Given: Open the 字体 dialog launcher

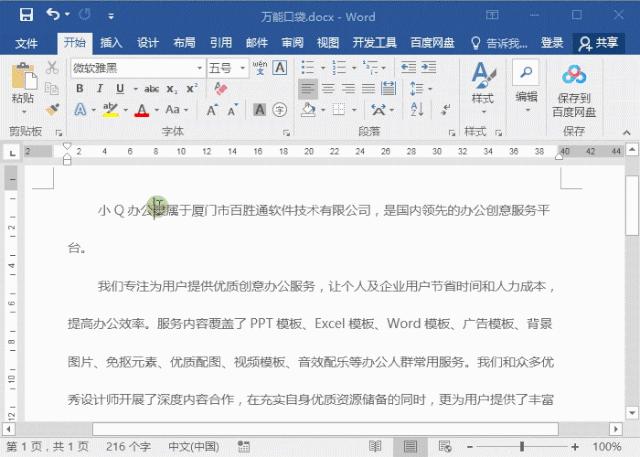Looking at the screenshot, I should [286, 133].
